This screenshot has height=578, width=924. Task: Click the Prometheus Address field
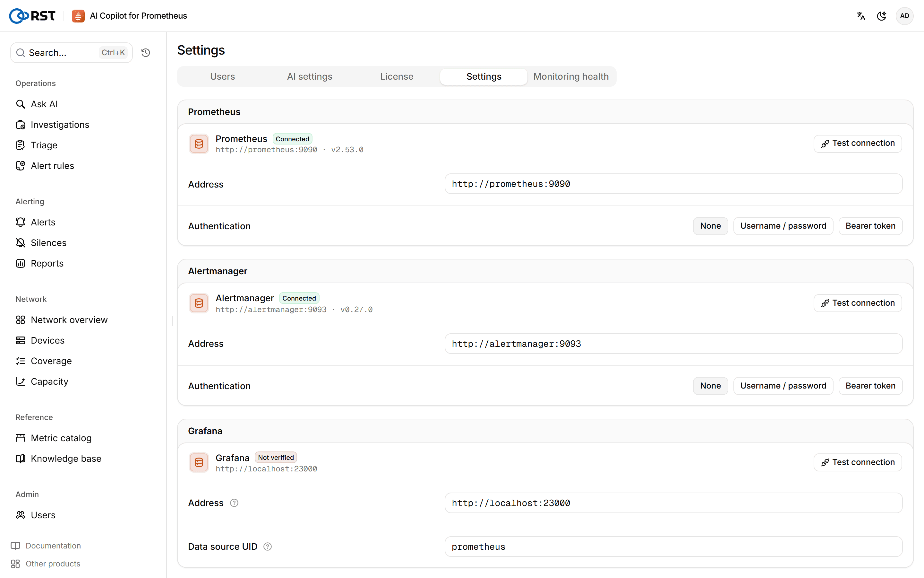(673, 184)
